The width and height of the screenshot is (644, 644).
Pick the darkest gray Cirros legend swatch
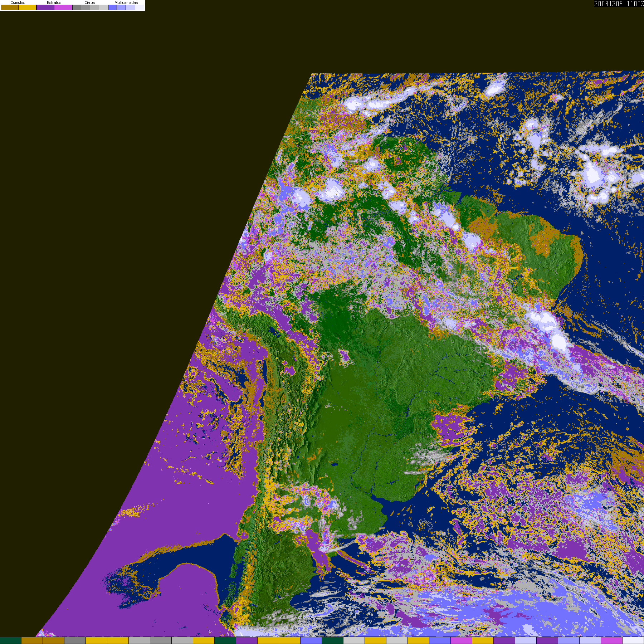point(77,7)
